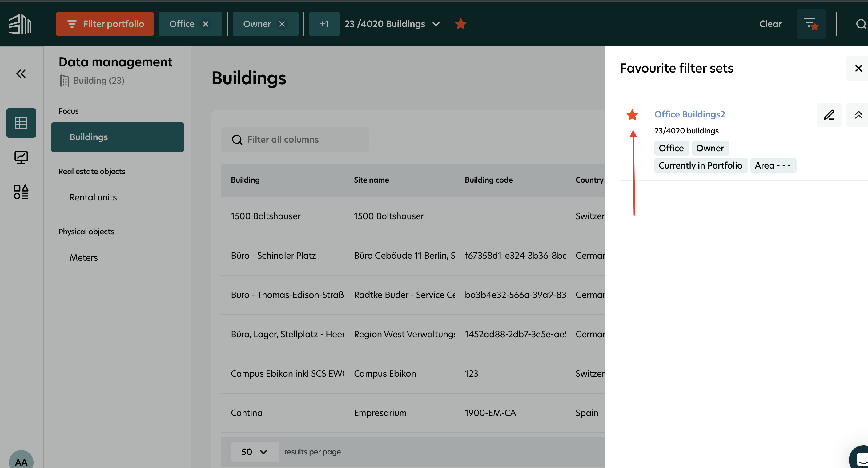The height and width of the screenshot is (468, 868).
Task: Select Campus Ebikon site name cell
Action: 385,373
